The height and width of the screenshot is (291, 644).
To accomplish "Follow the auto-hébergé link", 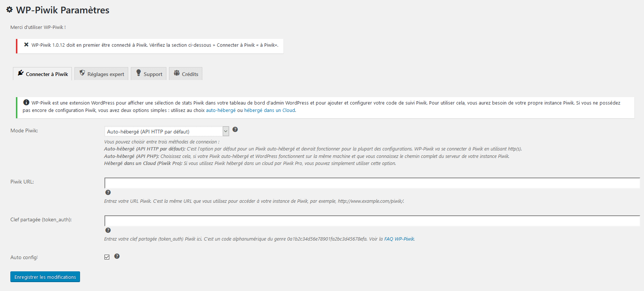I will (x=221, y=110).
